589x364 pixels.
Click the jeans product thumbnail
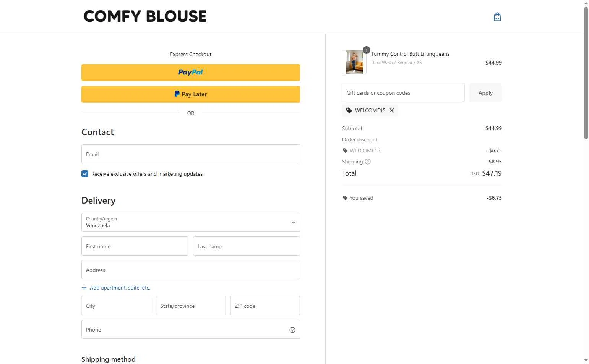(354, 62)
